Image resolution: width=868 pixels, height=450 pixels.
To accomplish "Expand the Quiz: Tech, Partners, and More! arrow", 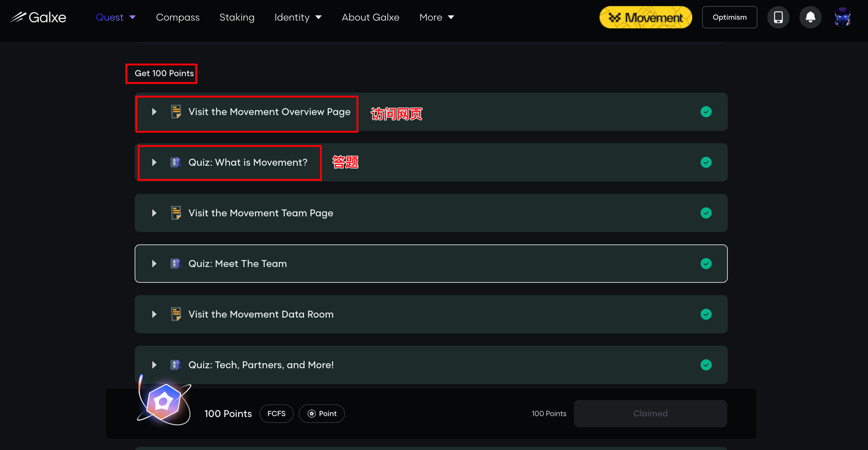I will [154, 365].
